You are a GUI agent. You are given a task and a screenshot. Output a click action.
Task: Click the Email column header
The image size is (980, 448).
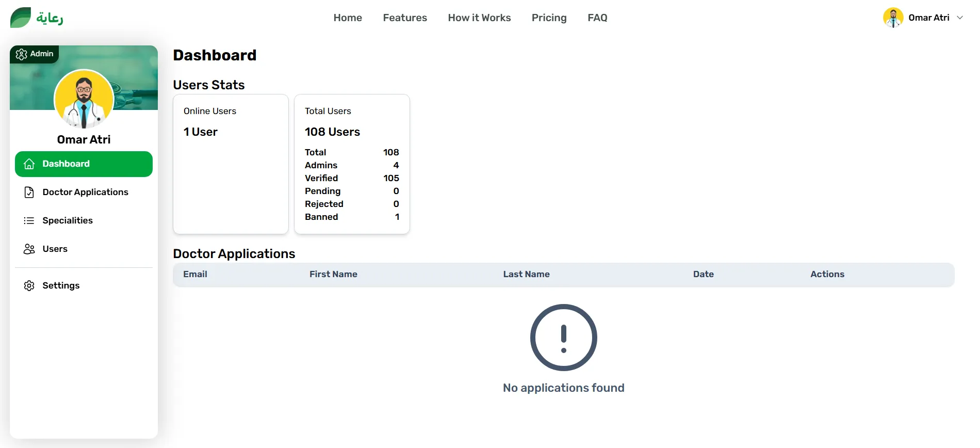click(x=195, y=274)
